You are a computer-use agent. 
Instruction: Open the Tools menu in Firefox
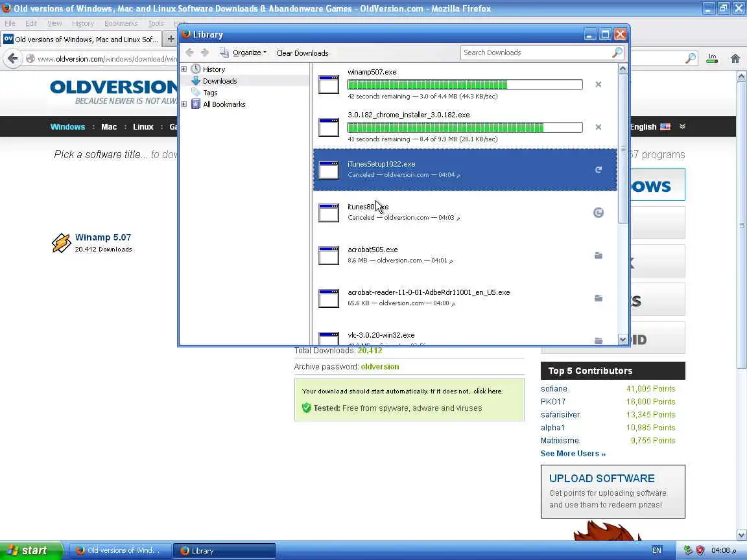(x=156, y=23)
